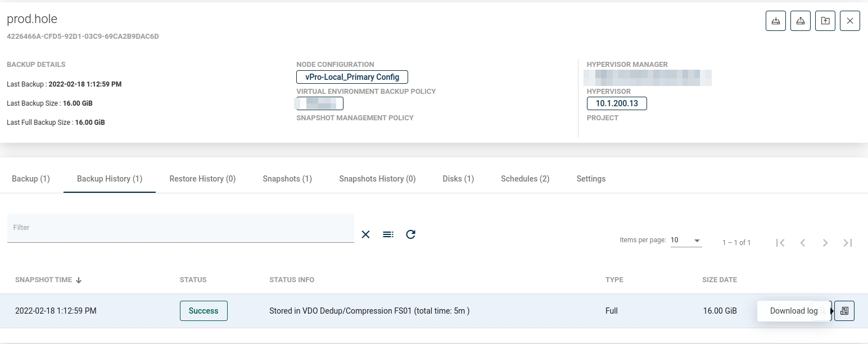Go to the last page of results
This screenshot has height=344, width=868.
[x=848, y=242]
